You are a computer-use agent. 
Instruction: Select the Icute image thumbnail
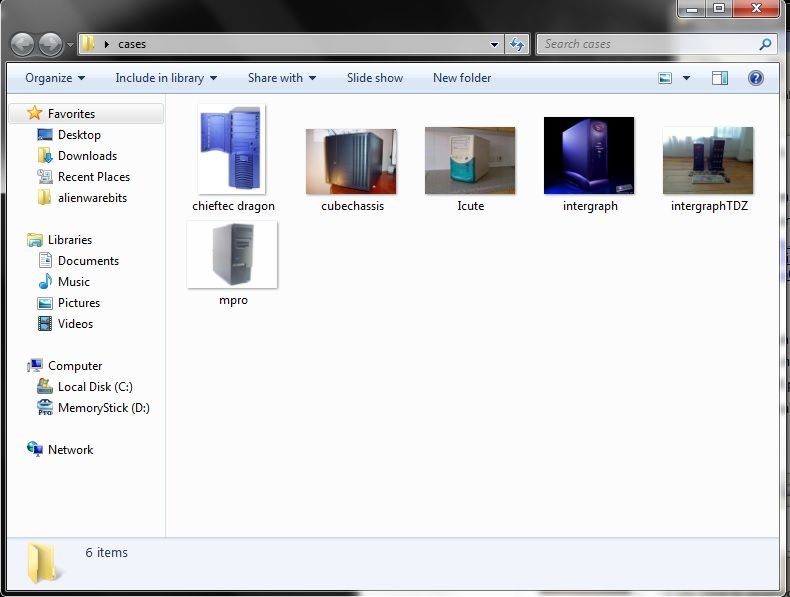point(470,161)
